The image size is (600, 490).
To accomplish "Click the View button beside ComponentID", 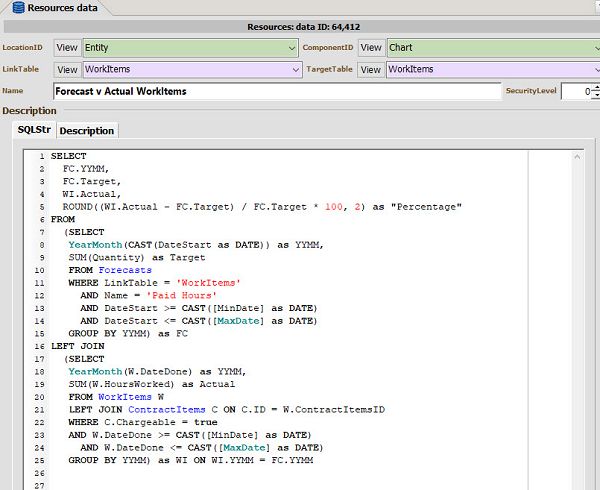I will click(371, 48).
